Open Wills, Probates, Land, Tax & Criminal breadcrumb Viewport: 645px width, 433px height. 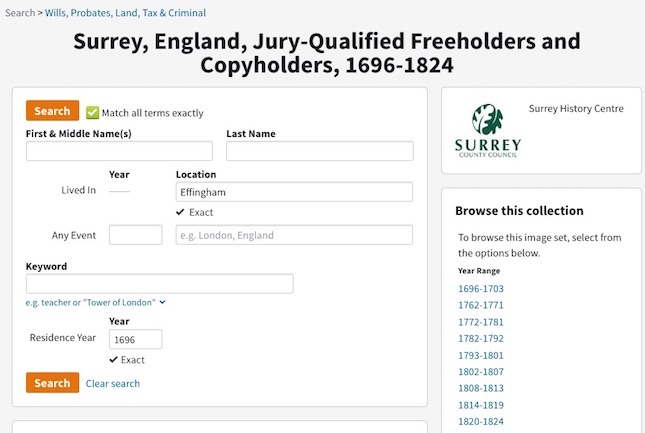125,13
